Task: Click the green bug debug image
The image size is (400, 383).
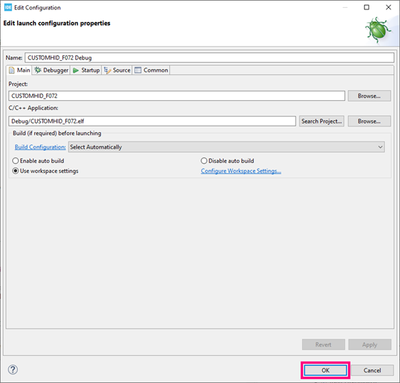Action: 378,30
